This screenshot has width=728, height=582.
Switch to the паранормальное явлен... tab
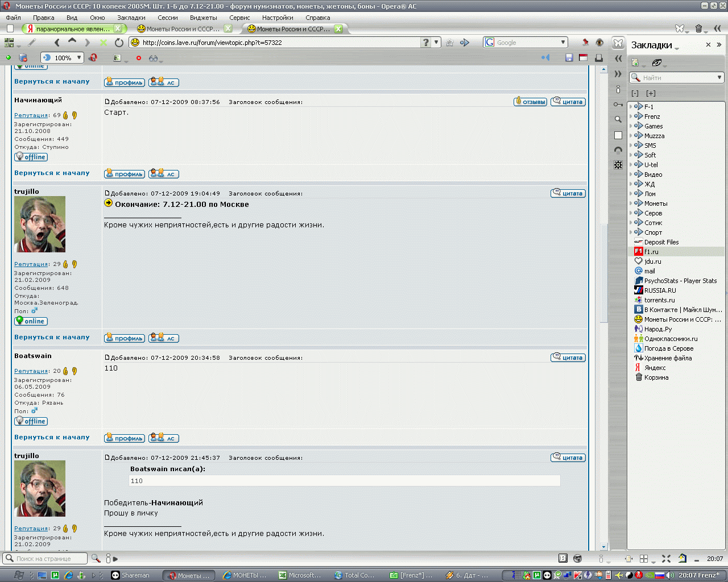coord(74,28)
